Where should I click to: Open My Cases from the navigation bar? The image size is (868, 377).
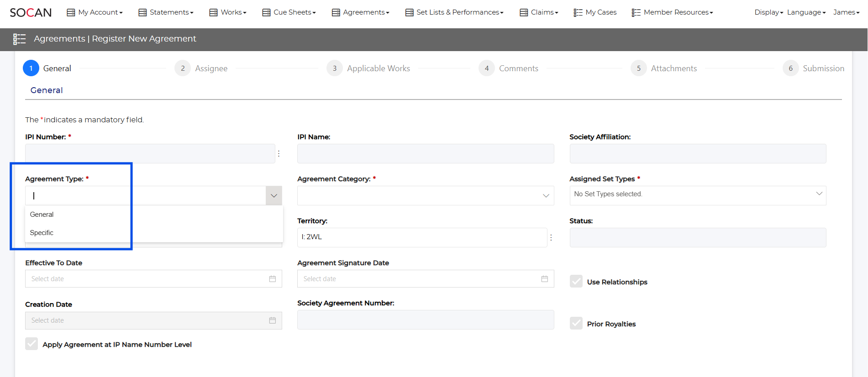tap(595, 12)
